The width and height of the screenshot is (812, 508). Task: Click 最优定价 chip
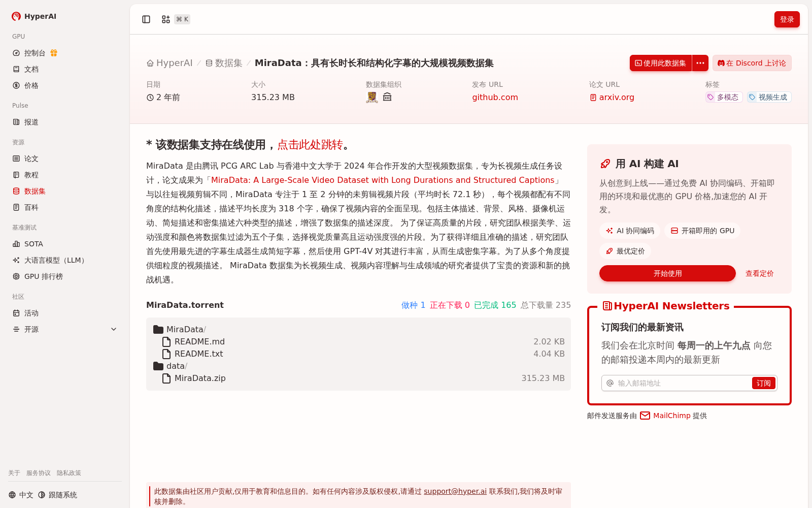click(625, 251)
